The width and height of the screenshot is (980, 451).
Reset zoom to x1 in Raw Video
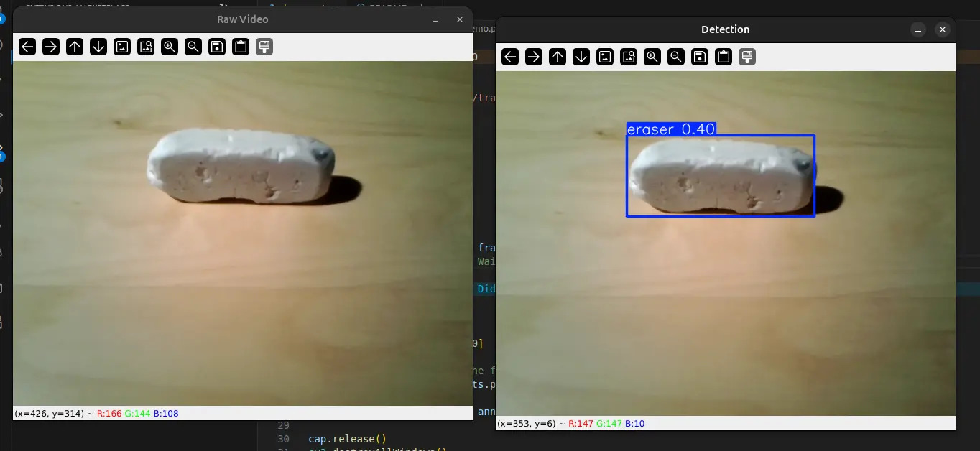[x=122, y=47]
